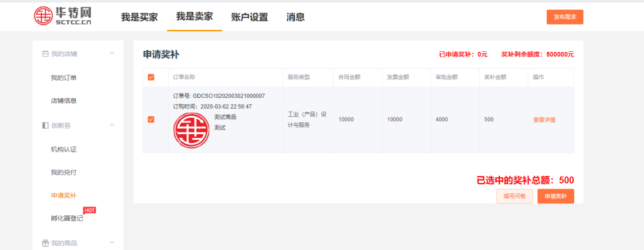Collapse the 我的店铺 section chevron
This screenshot has height=250, width=644.
coord(112,54)
